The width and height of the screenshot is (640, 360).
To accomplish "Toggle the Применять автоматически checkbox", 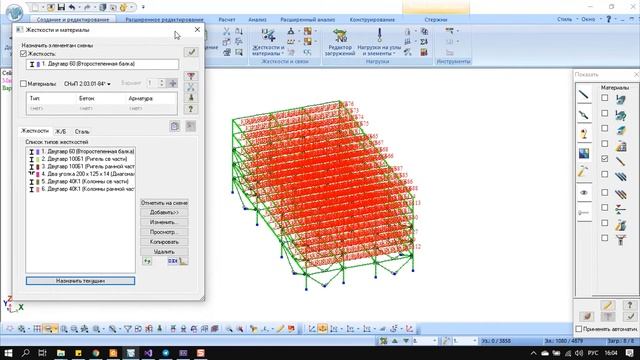I will tap(578, 329).
